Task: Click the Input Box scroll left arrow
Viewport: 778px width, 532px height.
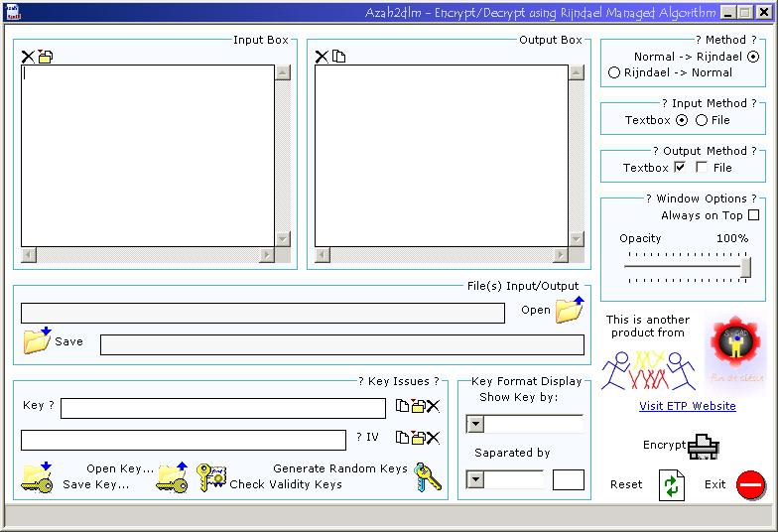Action: pyautogui.click(x=29, y=255)
